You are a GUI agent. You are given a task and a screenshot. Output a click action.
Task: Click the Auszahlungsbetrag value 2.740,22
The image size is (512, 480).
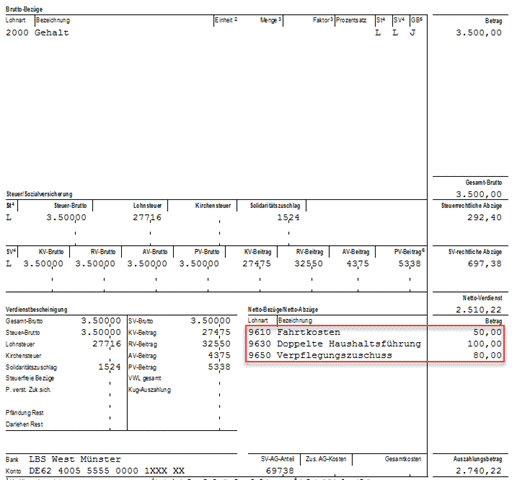[479, 471]
